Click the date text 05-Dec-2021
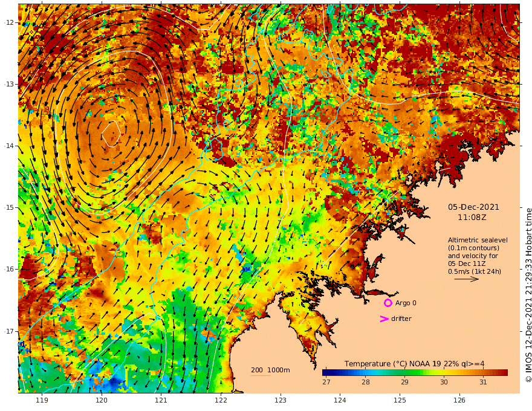Viewport: 532px width, 411px height. (x=473, y=207)
